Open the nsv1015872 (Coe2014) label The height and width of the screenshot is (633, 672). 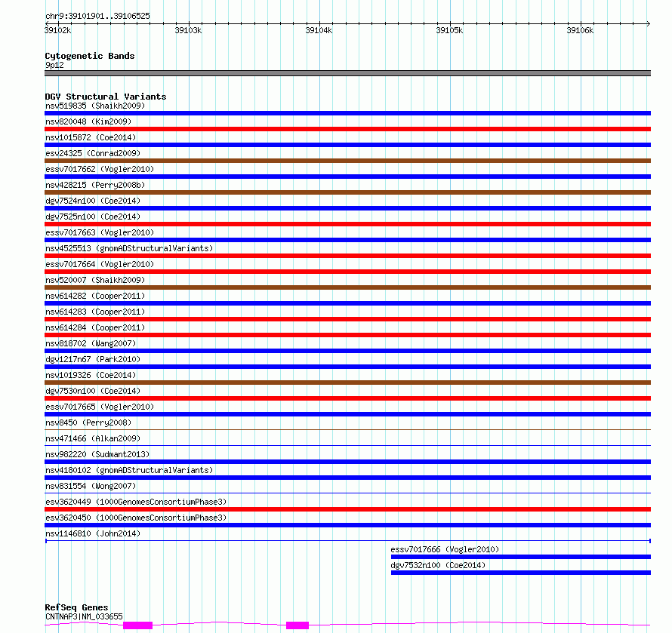point(91,137)
